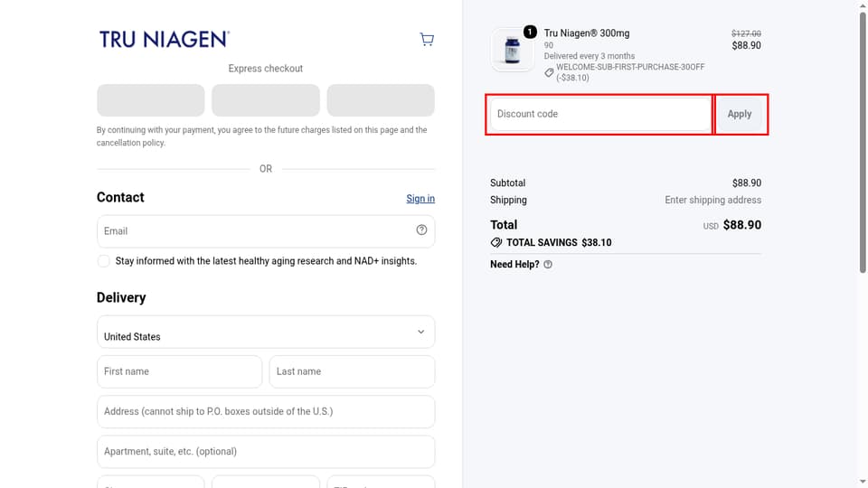Click the last express checkout button
The width and height of the screenshot is (868, 488).
[x=381, y=100]
